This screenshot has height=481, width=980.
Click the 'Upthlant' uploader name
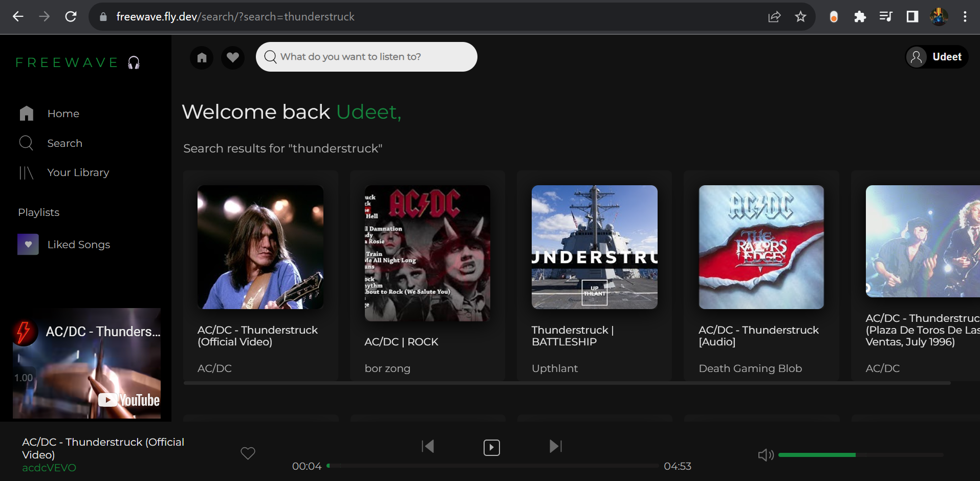coord(555,368)
